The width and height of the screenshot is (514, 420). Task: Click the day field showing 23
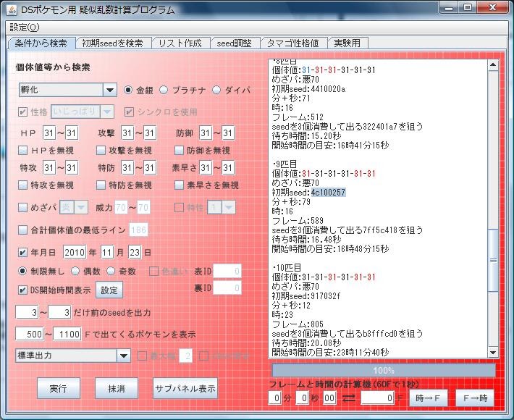tap(135, 252)
